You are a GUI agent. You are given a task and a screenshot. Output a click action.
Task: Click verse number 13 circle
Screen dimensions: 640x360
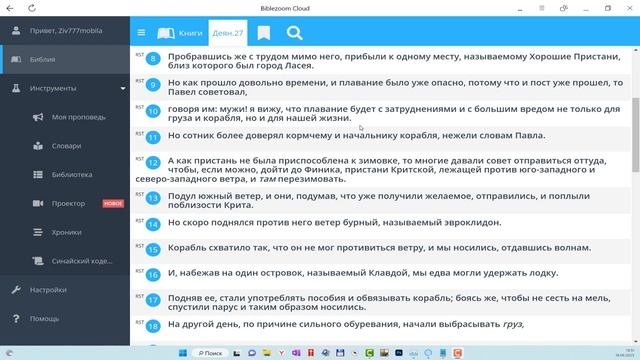153,198
